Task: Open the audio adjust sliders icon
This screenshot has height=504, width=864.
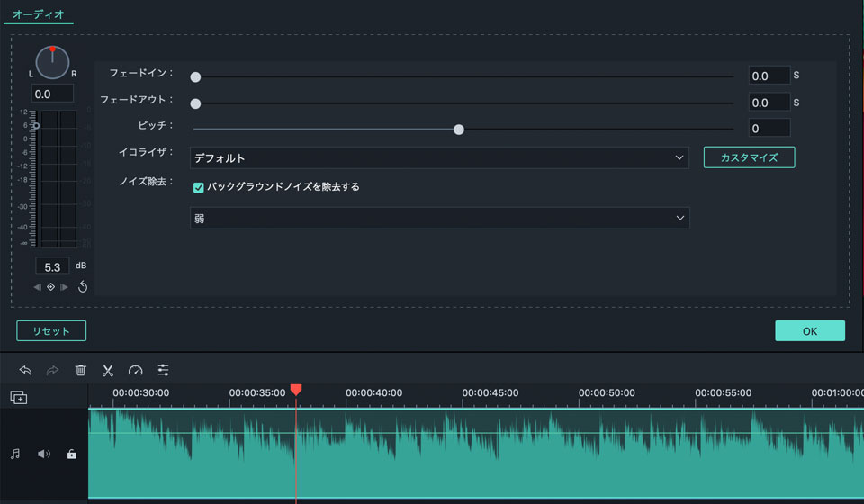Action: 163,370
